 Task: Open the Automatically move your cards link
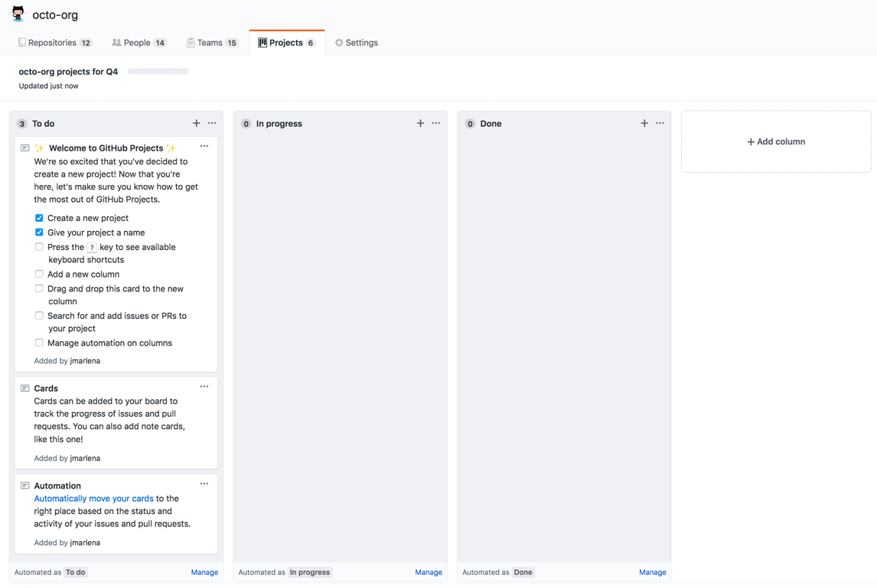(93, 498)
